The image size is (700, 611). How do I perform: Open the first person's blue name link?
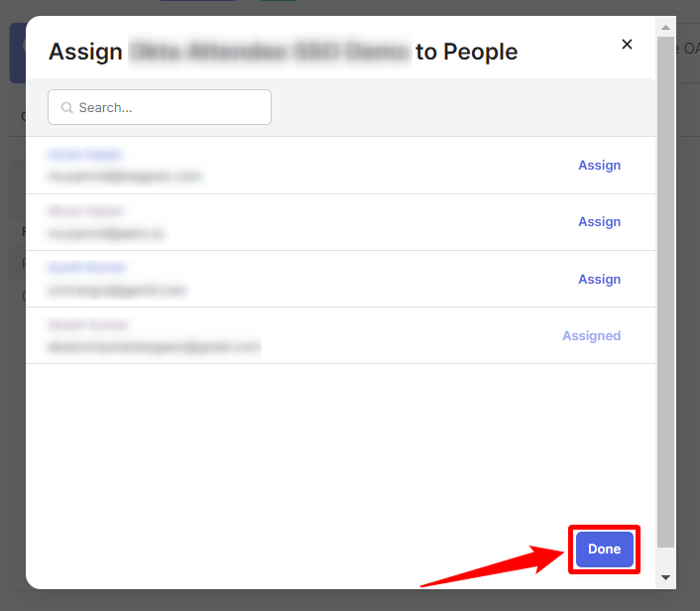click(85, 155)
